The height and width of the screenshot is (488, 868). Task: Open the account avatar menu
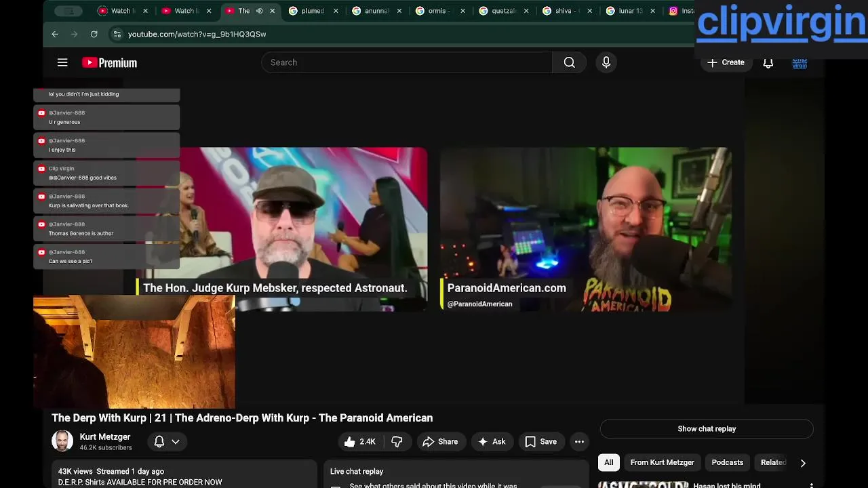[x=800, y=62]
